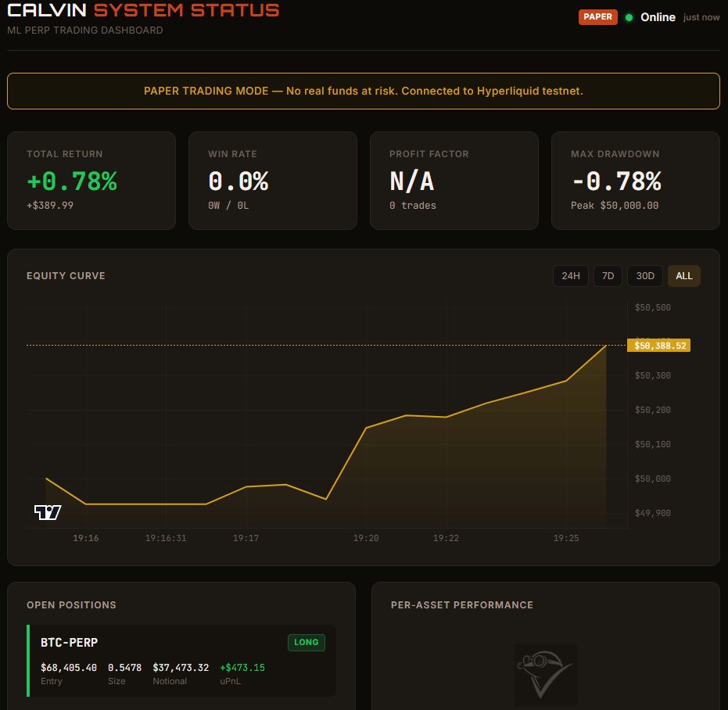The height and width of the screenshot is (710, 728).
Task: Click the $50,388.52 price label on chart
Action: pos(659,346)
